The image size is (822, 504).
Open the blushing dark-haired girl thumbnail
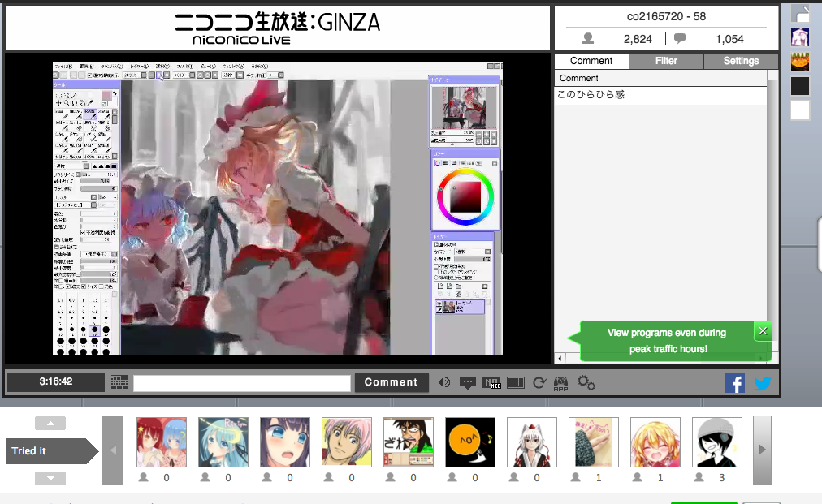[284, 442]
